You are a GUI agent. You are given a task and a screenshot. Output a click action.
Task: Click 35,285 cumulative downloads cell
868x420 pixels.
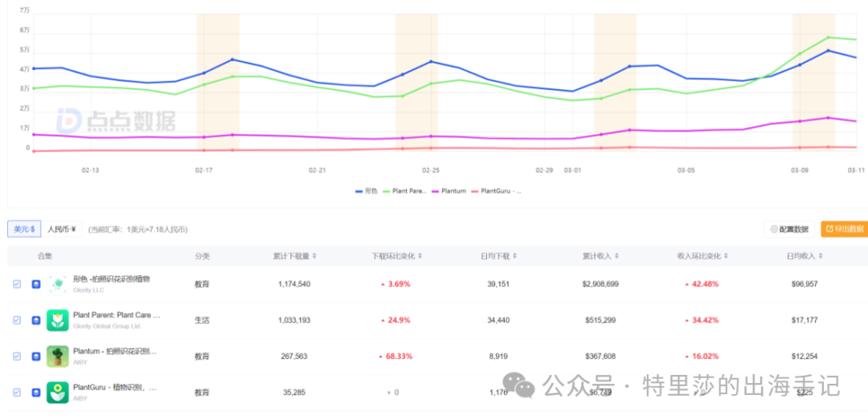click(294, 393)
